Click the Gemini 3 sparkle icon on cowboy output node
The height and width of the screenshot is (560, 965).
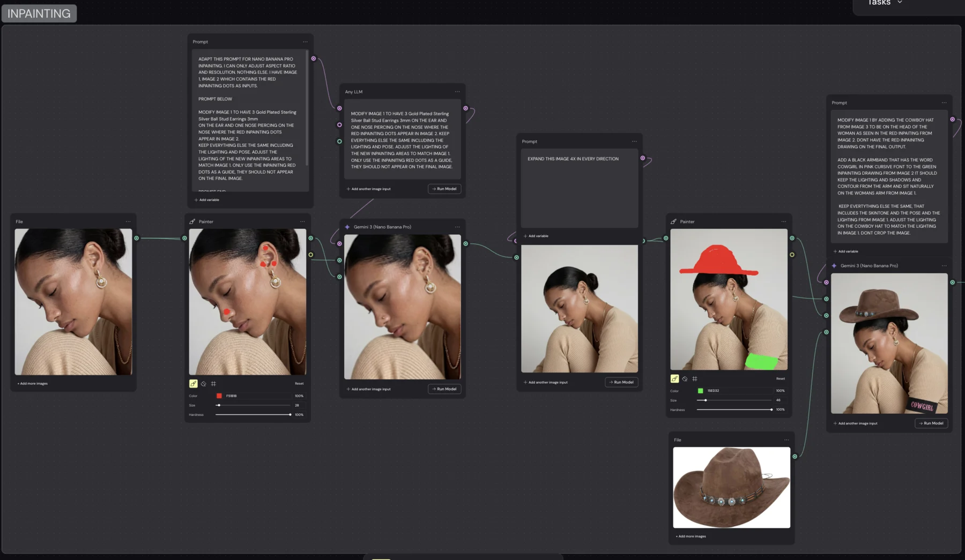click(834, 266)
